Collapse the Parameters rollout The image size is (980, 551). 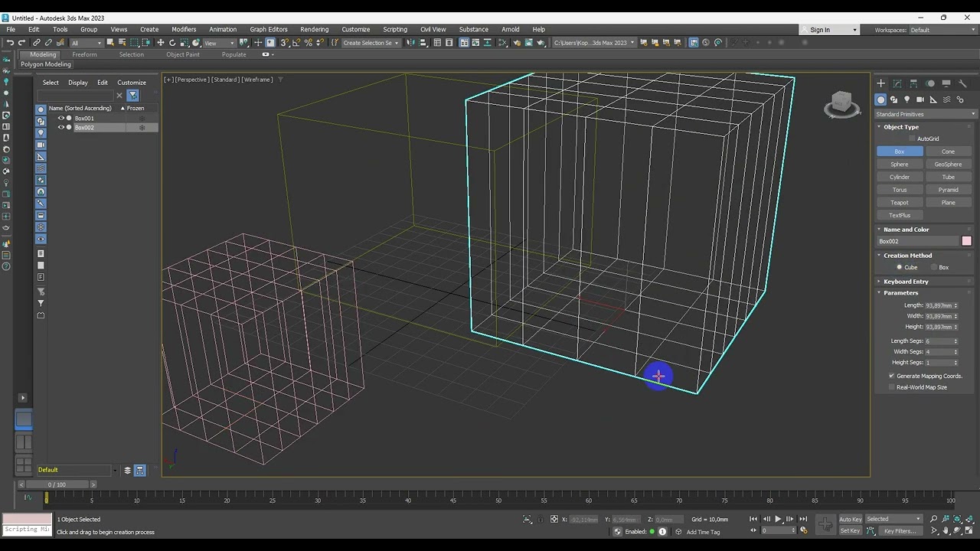click(x=900, y=292)
